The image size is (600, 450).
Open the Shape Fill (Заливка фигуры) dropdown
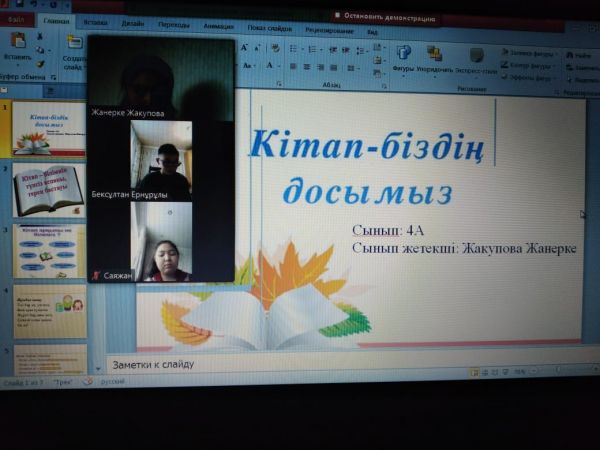tap(529, 51)
